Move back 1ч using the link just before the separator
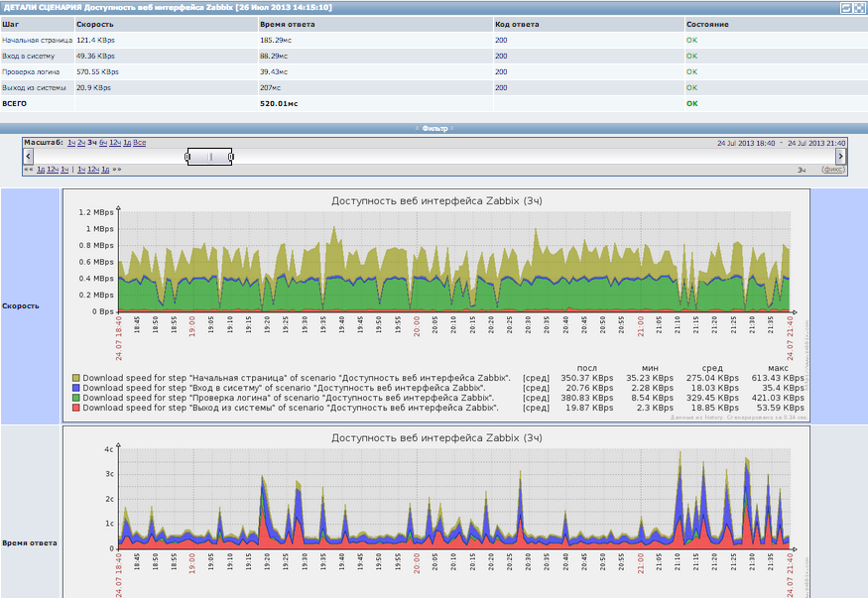868x598 pixels. click(x=64, y=170)
